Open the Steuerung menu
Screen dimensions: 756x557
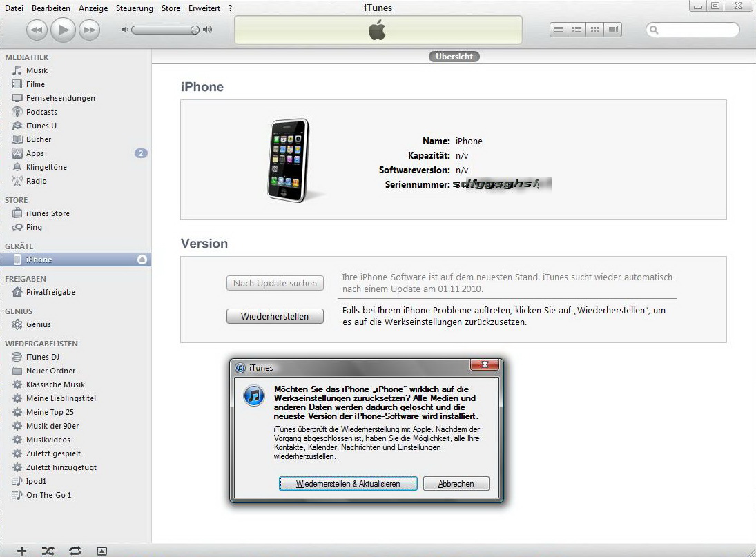pos(134,8)
